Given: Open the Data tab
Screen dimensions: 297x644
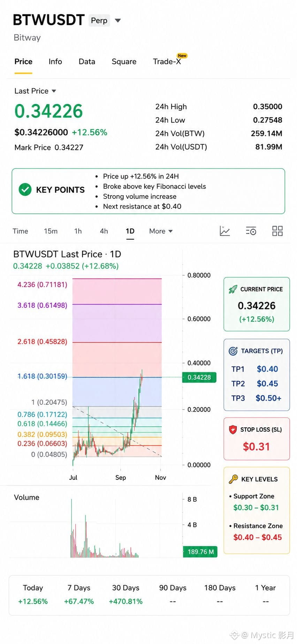Looking at the screenshot, I should 87,62.
